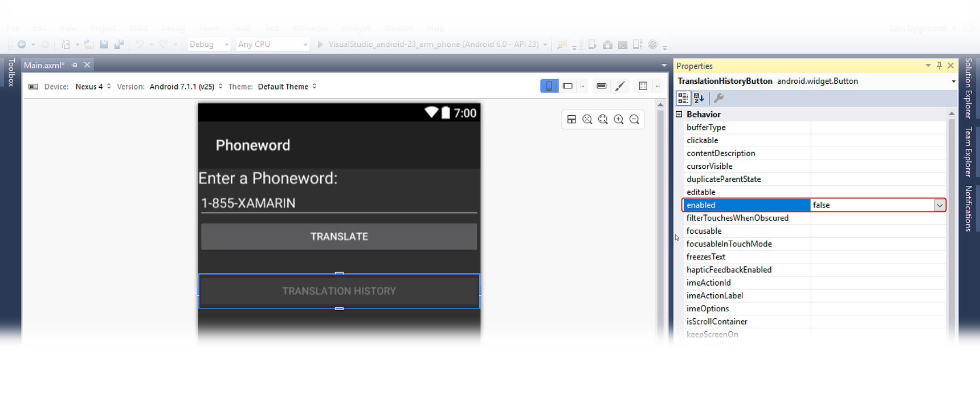The image size is (980, 402).
Task: Switch designer to landscape orientation
Action: [567, 86]
